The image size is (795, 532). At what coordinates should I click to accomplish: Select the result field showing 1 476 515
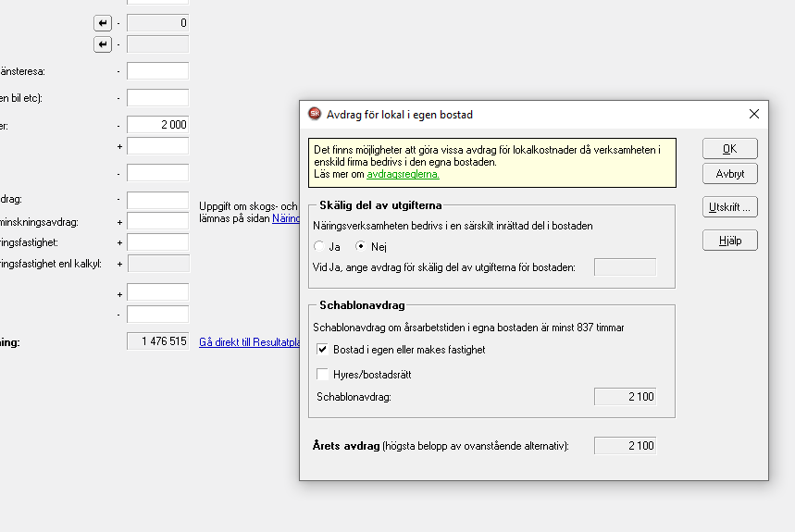pyautogui.click(x=157, y=341)
